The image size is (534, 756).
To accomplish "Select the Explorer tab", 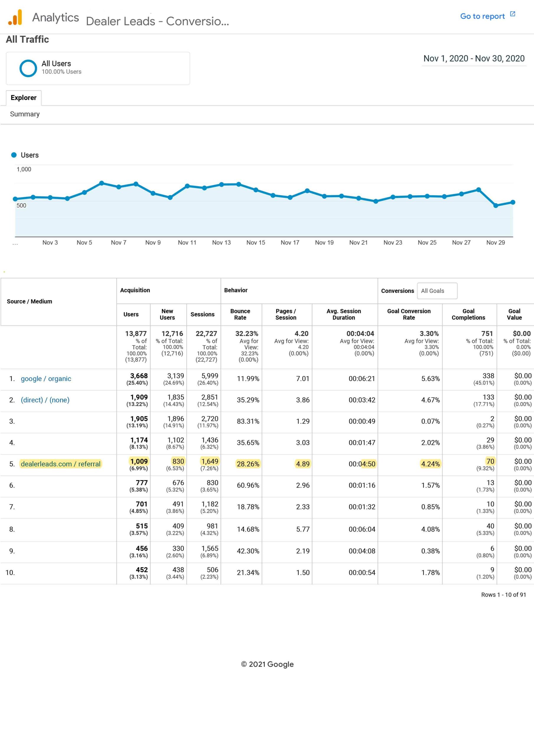I will click(x=24, y=98).
